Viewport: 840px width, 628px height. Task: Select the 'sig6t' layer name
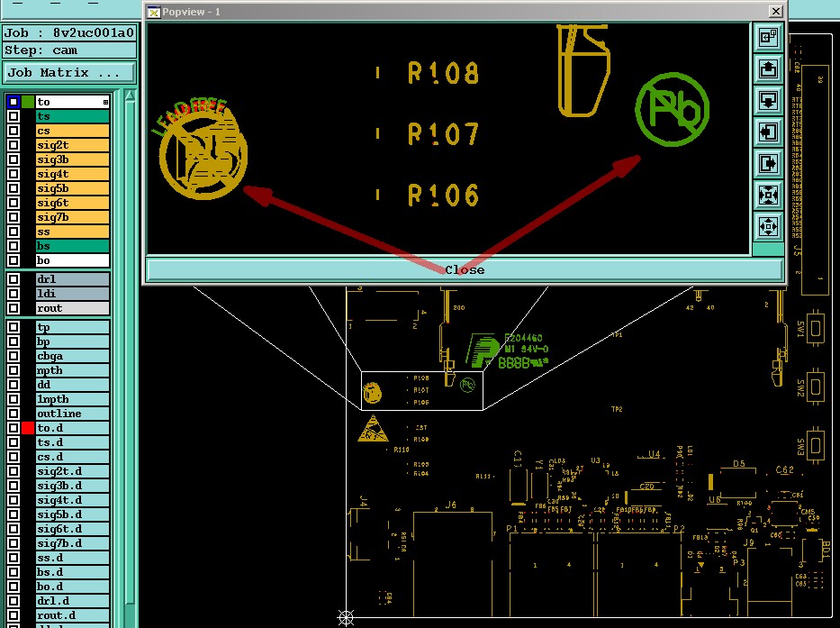click(72, 204)
